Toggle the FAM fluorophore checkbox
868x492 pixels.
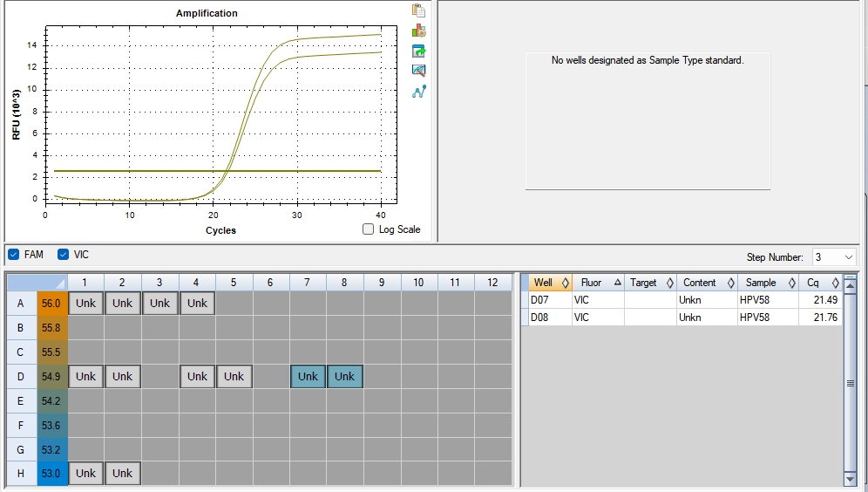point(14,255)
